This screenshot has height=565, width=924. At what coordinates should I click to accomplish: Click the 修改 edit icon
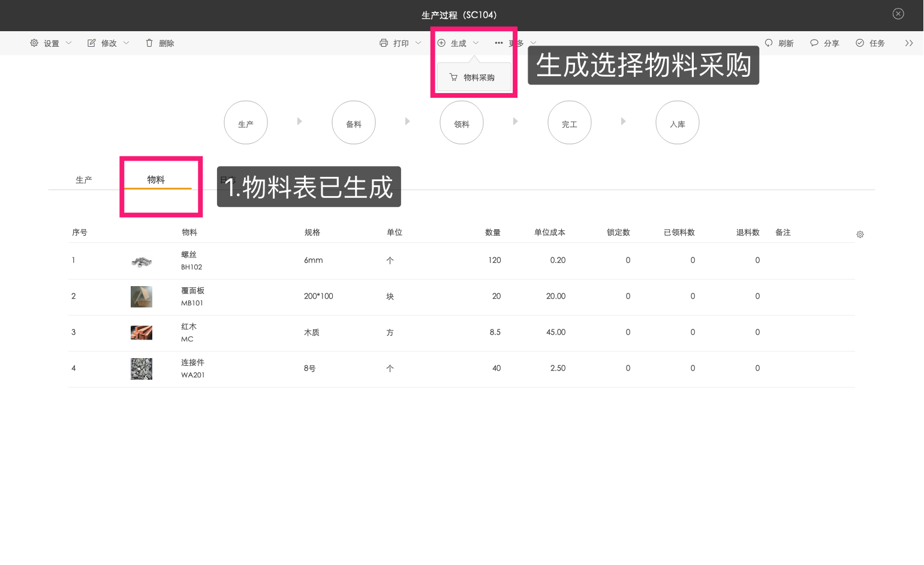91,43
